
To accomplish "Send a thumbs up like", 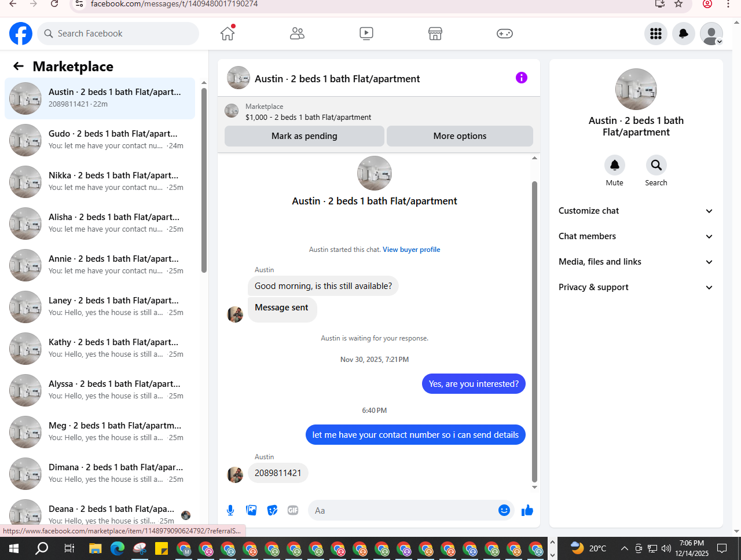I will coord(527,510).
